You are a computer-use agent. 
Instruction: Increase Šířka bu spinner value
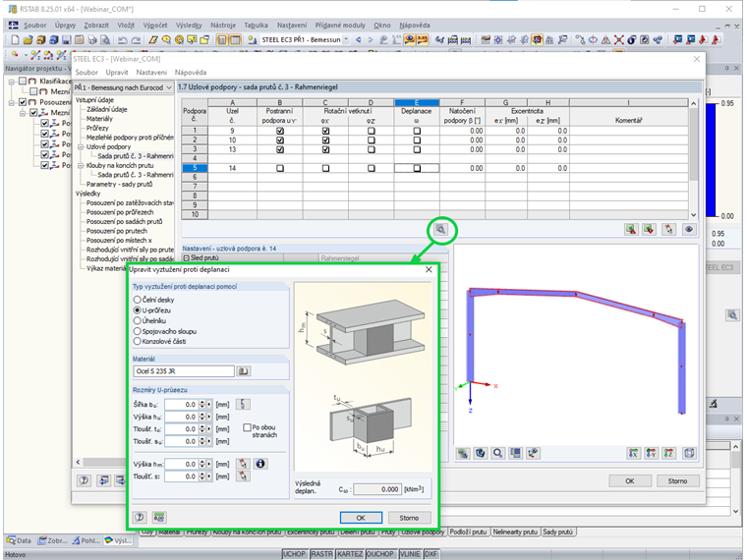(202, 402)
